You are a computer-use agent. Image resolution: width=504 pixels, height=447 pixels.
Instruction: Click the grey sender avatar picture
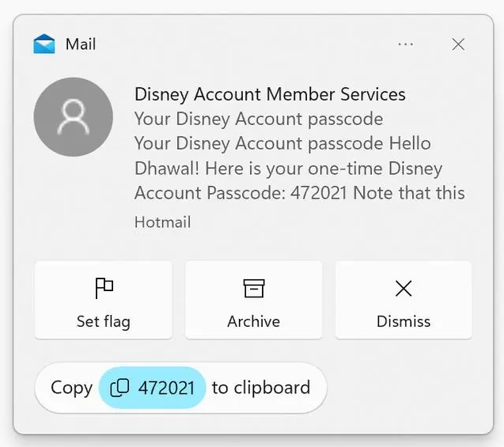click(x=74, y=117)
